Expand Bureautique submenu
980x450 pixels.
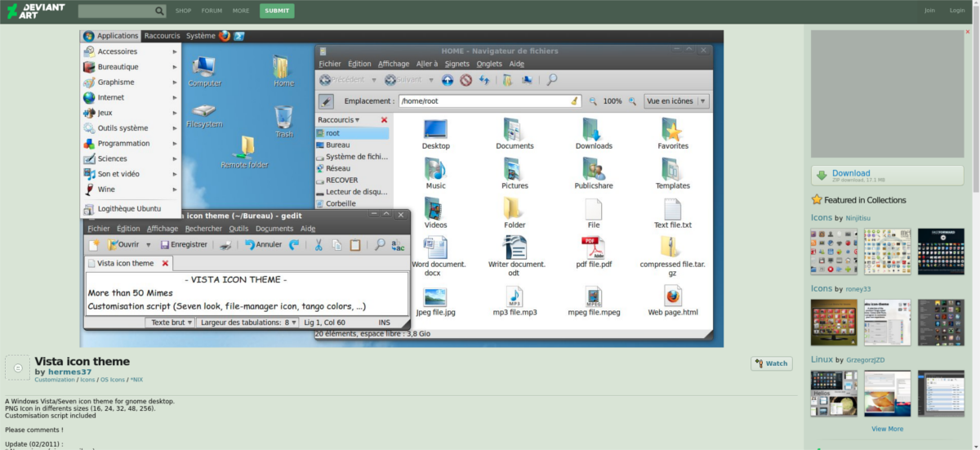[x=131, y=67]
